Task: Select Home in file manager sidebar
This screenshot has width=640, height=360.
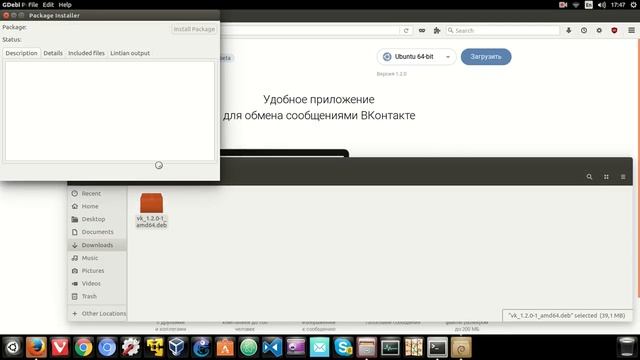Action: (97, 206)
